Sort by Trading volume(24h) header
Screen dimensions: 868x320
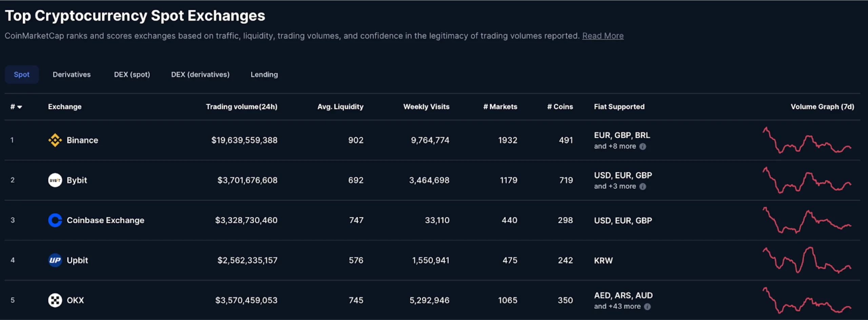[242, 107]
